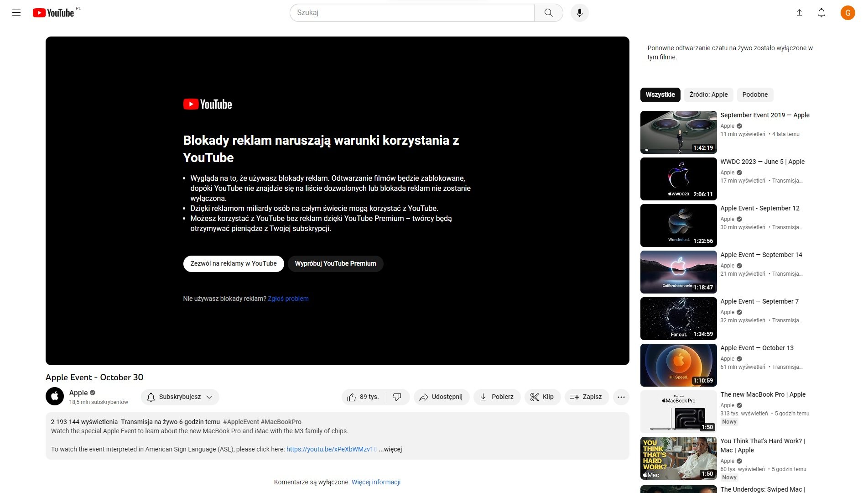
Task: Select the Podobne filter chip
Action: (755, 94)
